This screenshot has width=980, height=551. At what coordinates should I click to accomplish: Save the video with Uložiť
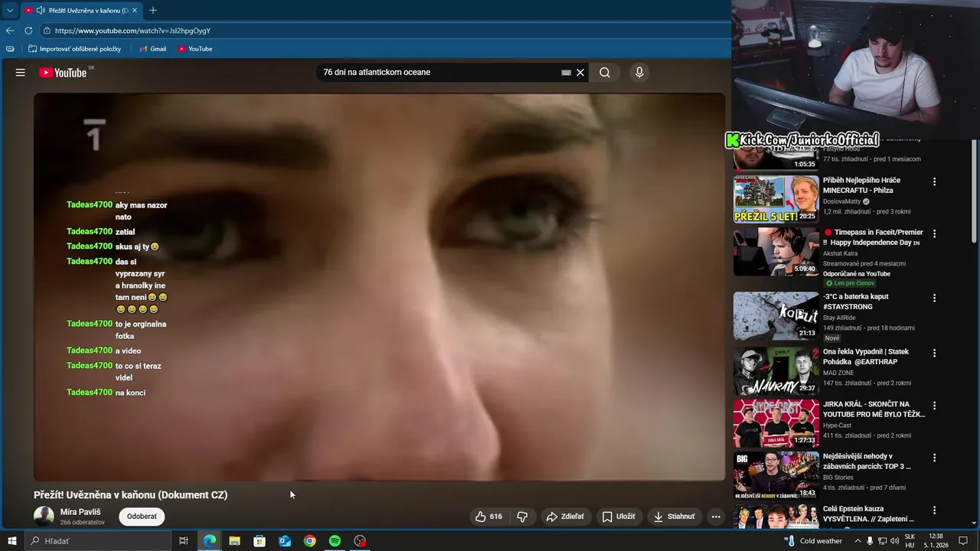(619, 517)
